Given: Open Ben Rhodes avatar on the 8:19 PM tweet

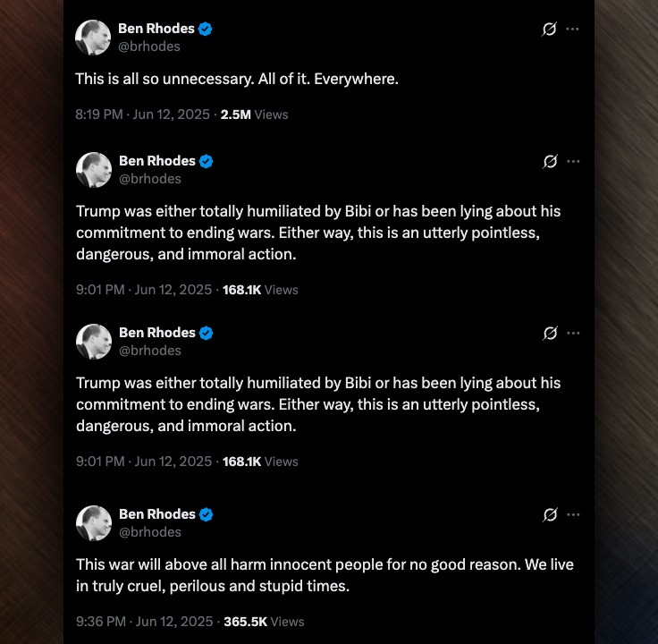Looking at the screenshot, I should (x=93, y=38).
